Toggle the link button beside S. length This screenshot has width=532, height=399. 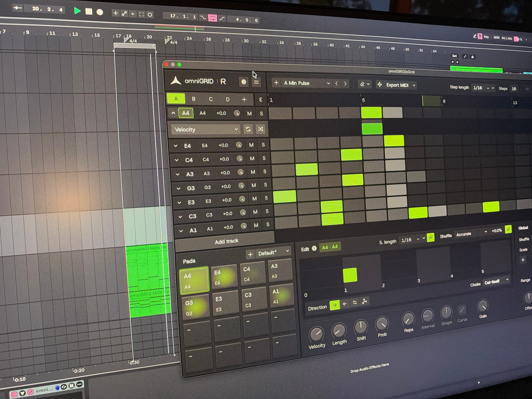pos(431,237)
